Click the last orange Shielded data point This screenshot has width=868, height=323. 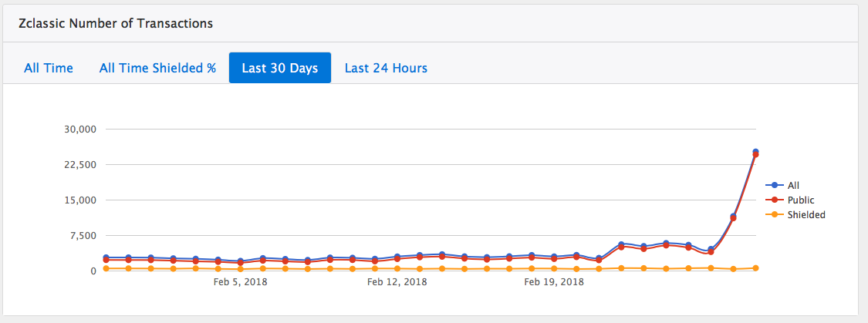[755, 268]
